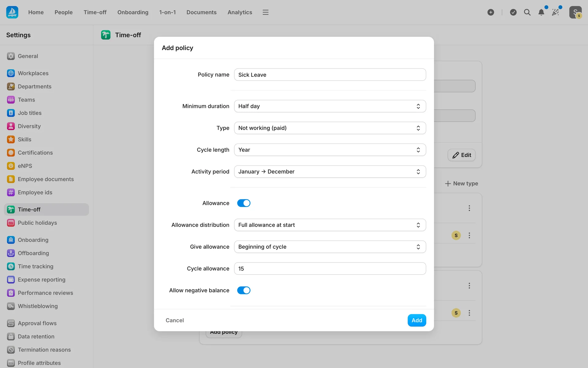Screen dimensions: 588x368
Task: Open the People menu item
Action: (63, 12)
